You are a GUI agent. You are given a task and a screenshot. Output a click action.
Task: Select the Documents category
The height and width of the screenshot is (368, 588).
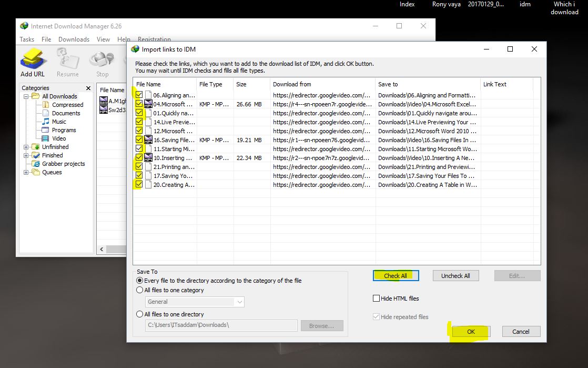pyautogui.click(x=66, y=113)
